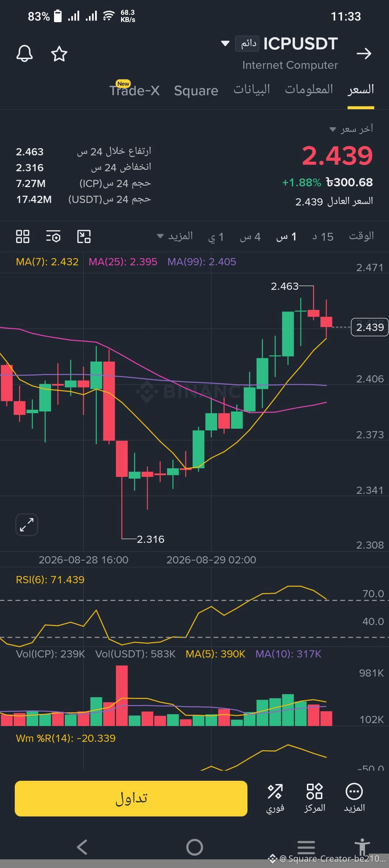Tap the MA(99): 2.405 indicator label

(202, 262)
